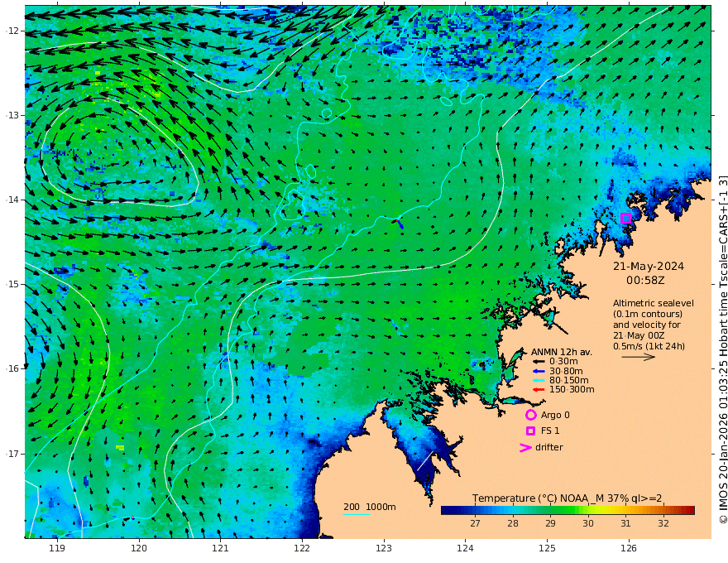Click the cyan isobath line sample under 200 1000m
Viewport: 728px width, 563px height.
pyautogui.click(x=357, y=514)
